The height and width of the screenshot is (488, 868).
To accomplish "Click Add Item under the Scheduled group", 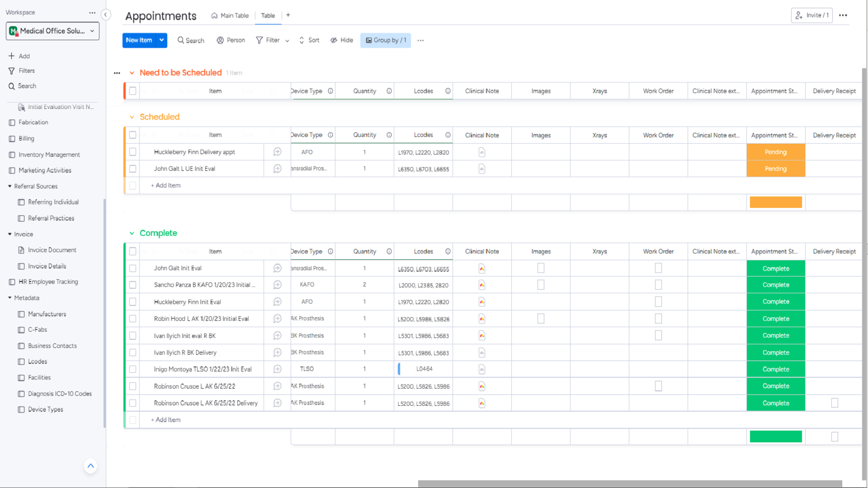I will tap(165, 185).
